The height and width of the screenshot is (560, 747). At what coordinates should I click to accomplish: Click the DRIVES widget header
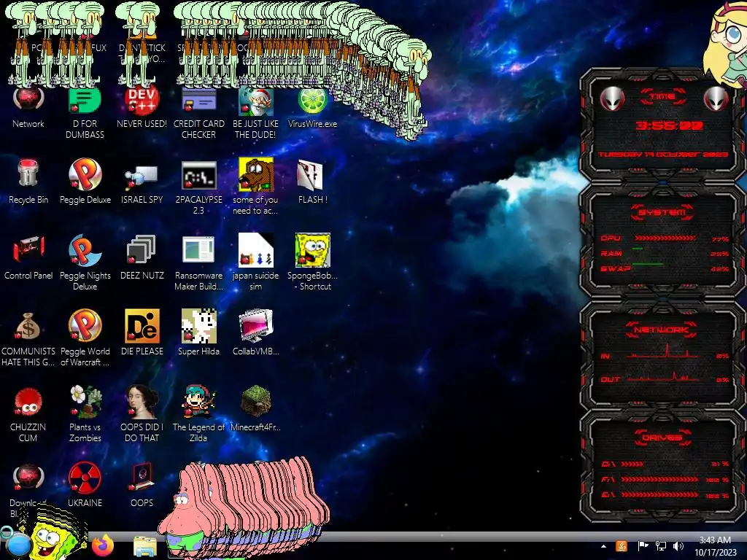pyautogui.click(x=662, y=437)
